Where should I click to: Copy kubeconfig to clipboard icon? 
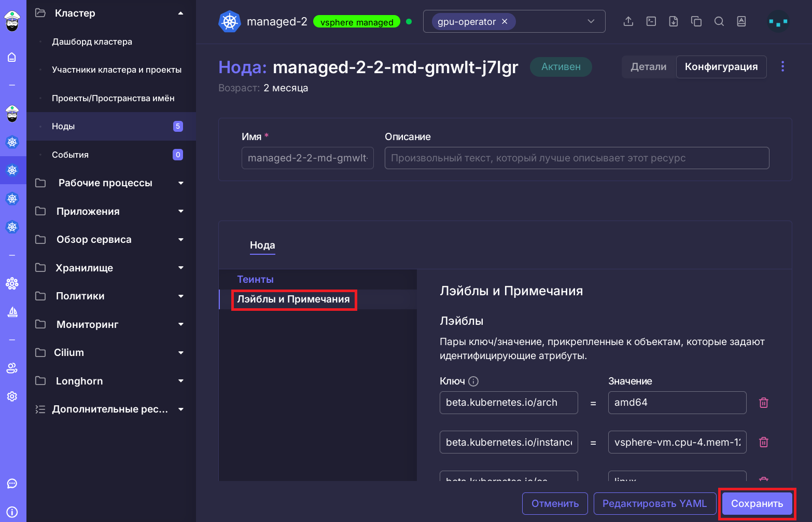click(696, 21)
